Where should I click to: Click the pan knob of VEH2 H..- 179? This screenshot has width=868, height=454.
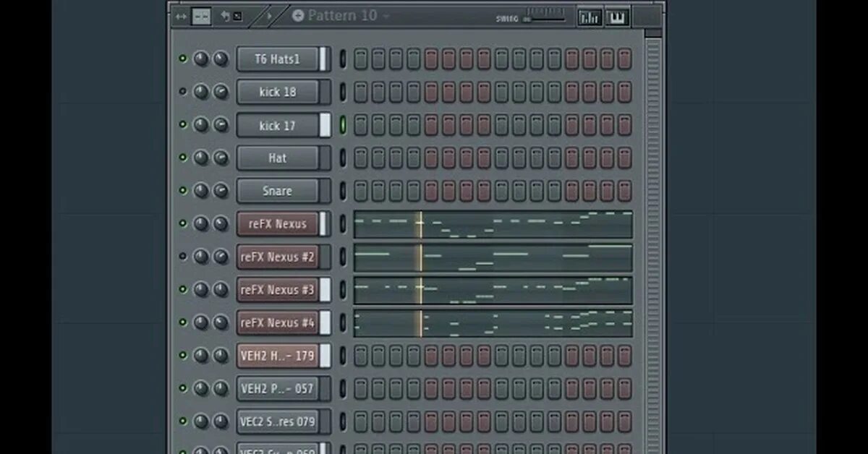coord(201,355)
